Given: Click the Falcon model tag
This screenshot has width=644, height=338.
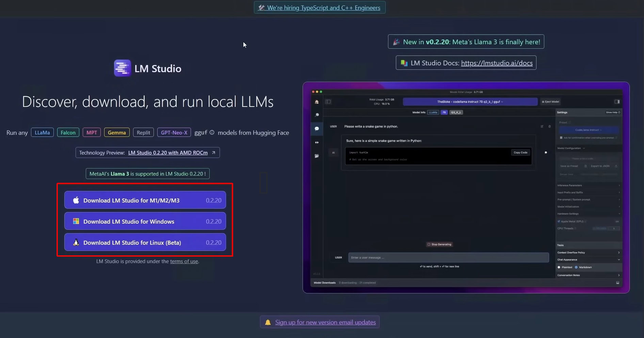Looking at the screenshot, I should (68, 133).
